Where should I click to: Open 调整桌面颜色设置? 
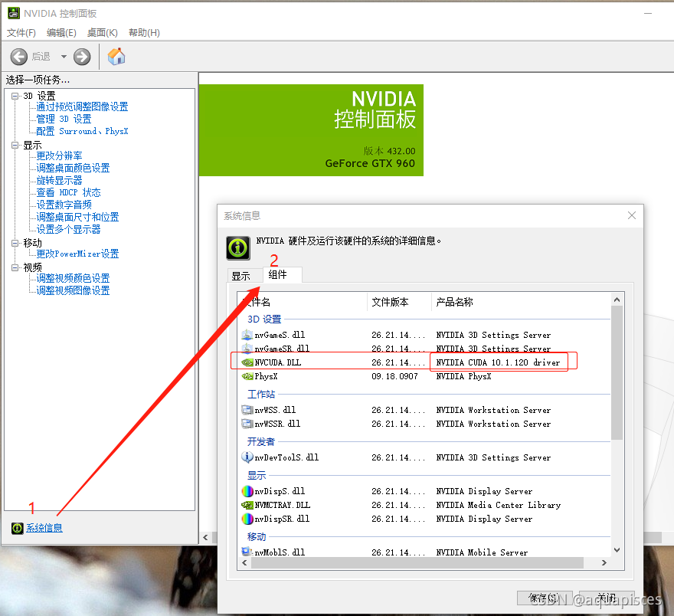click(73, 168)
